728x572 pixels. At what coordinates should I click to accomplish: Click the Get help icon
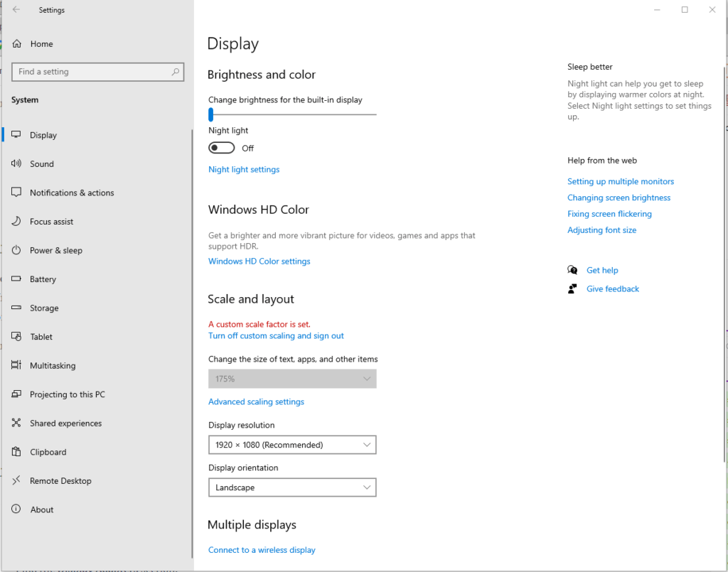[x=572, y=270]
